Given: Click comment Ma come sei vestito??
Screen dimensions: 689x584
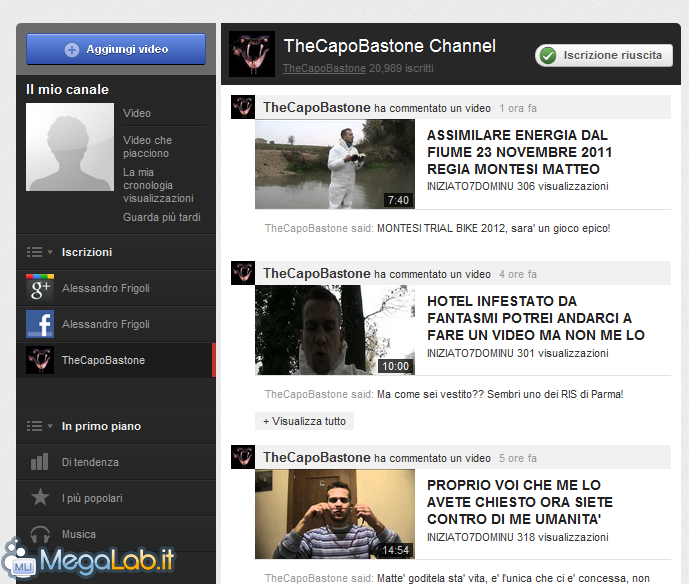Looking at the screenshot, I should click(500, 395).
